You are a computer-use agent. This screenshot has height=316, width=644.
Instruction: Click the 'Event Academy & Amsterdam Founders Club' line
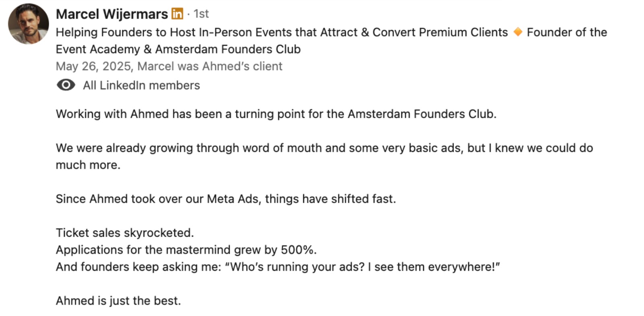tap(178, 49)
